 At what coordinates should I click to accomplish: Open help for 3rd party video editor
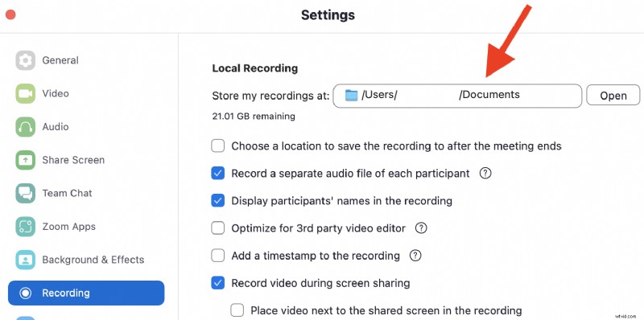tap(421, 228)
